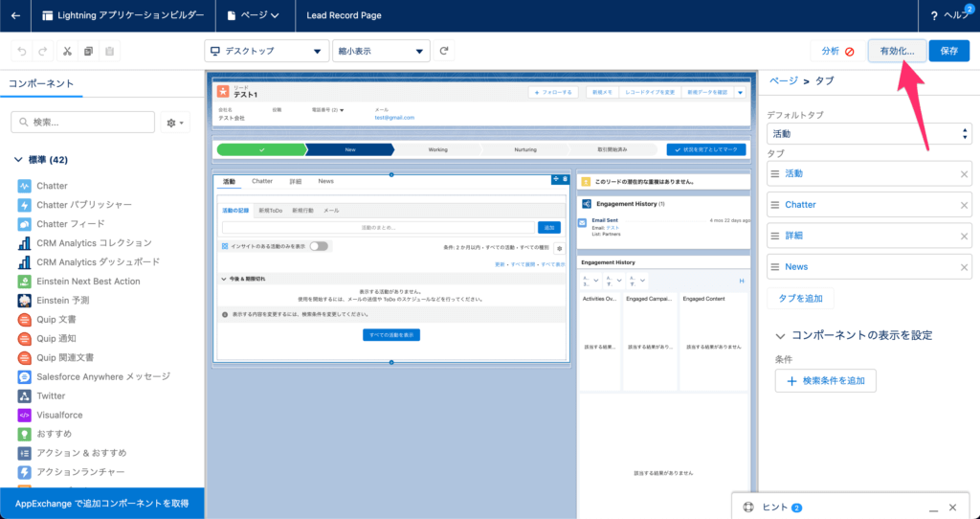This screenshot has height=519, width=980.
Task: Remove the 詳細 tab with its X
Action: (x=964, y=237)
